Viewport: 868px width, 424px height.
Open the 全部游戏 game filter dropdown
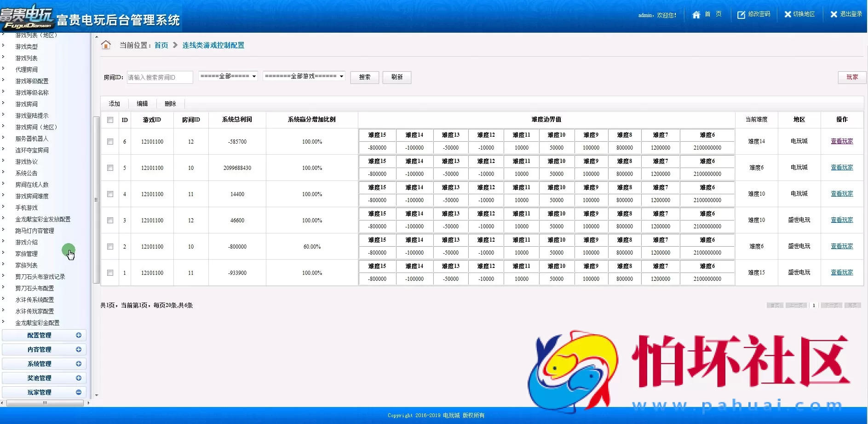click(304, 76)
